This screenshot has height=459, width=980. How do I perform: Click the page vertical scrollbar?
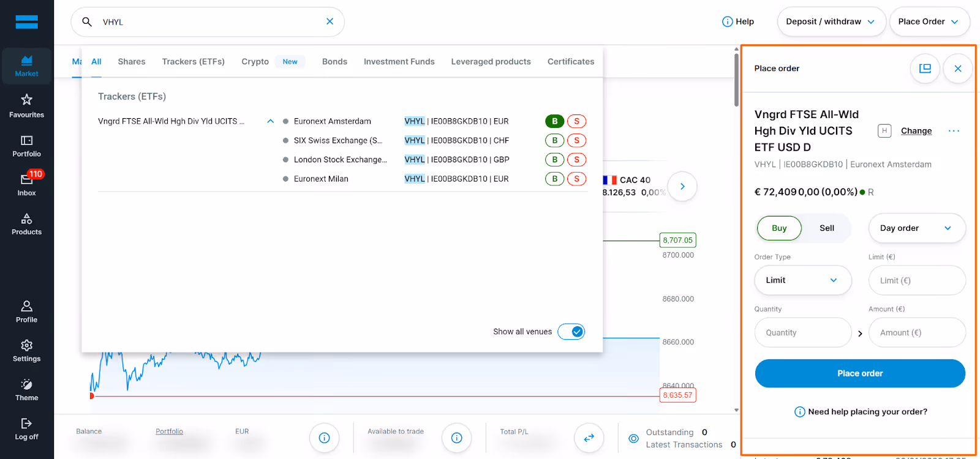[x=736, y=80]
